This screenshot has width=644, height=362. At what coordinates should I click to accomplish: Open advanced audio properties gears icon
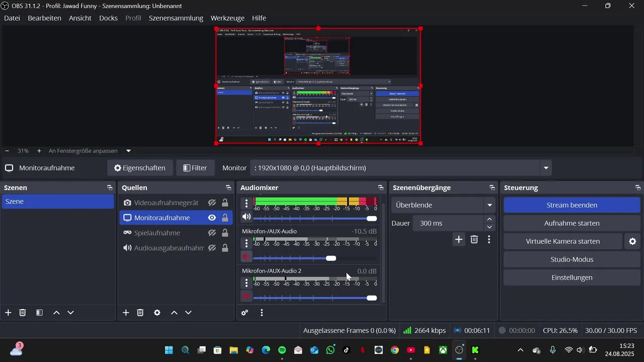(x=245, y=313)
